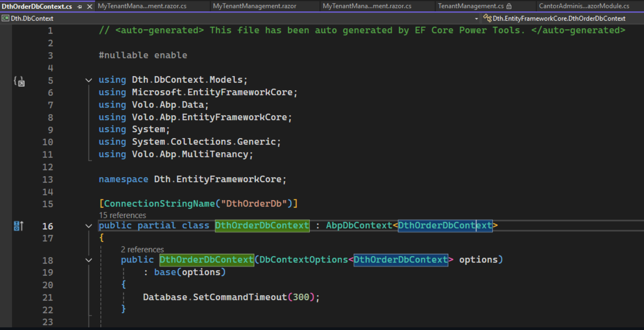This screenshot has height=330, width=644.
Task: Pin the DthOrderDbContext.cs tab
Action: (80, 6)
